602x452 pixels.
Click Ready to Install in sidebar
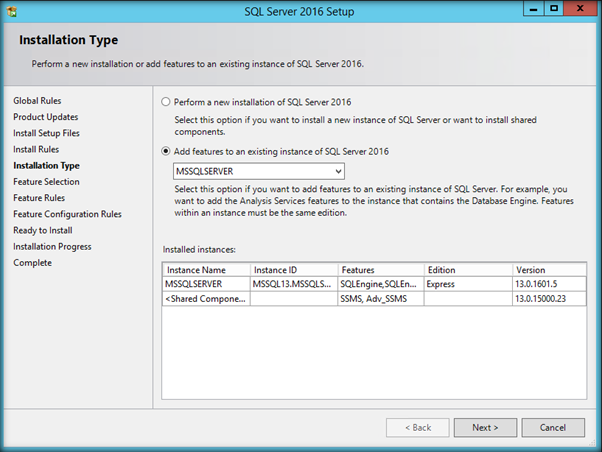point(45,230)
